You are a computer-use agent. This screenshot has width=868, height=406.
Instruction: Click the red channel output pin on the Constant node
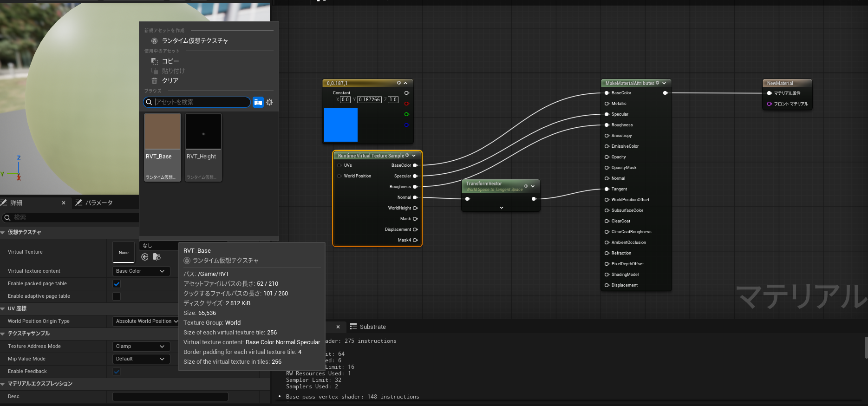click(407, 104)
